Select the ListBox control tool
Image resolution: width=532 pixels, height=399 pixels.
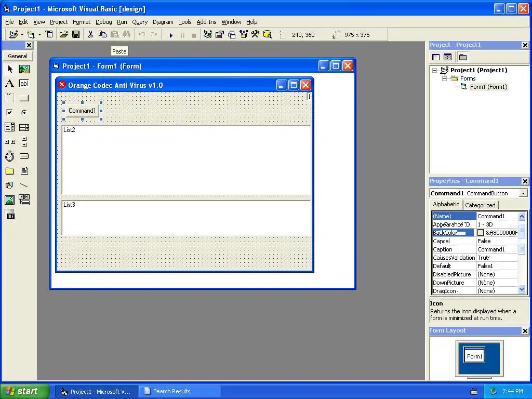click(24, 127)
